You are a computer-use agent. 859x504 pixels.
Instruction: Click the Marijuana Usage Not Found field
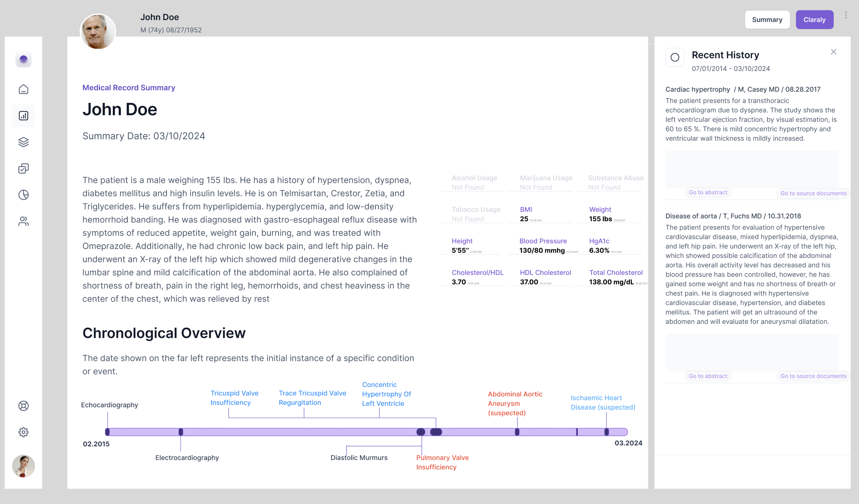(x=546, y=182)
